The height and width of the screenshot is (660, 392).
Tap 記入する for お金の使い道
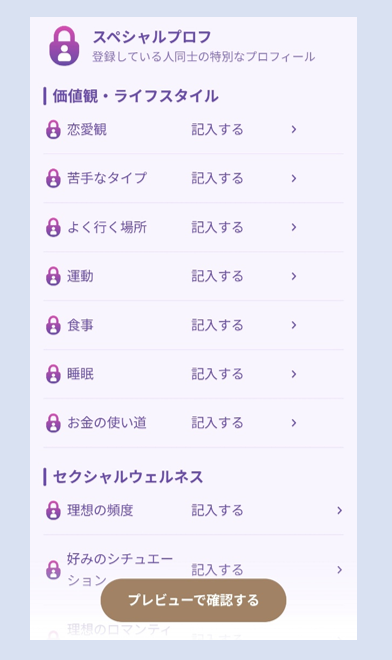tap(217, 423)
